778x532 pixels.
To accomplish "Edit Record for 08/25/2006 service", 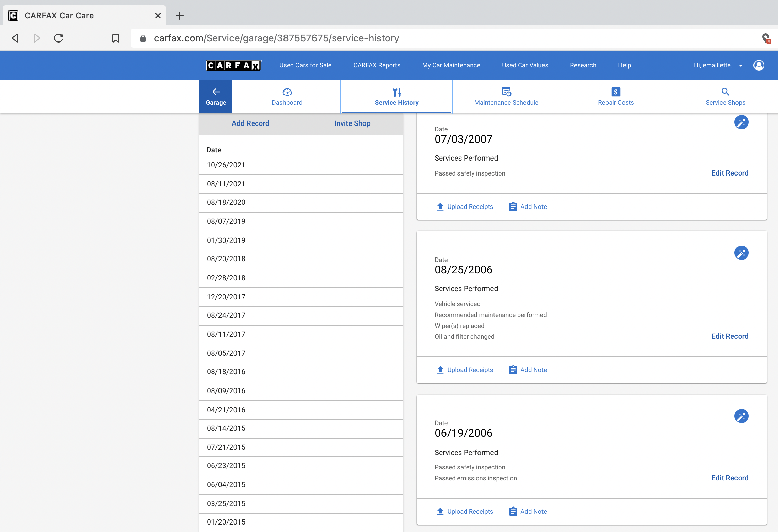I will click(x=730, y=336).
